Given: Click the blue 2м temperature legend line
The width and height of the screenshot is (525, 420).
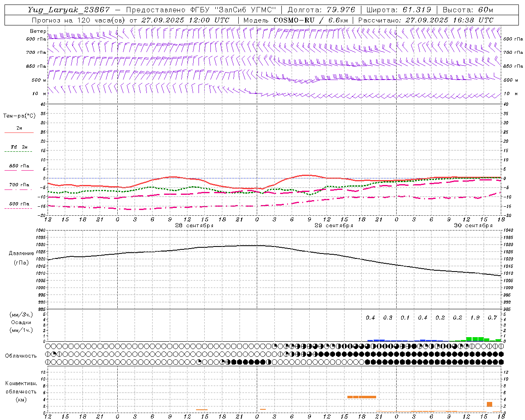Looking at the screenshot, I should (19, 132).
